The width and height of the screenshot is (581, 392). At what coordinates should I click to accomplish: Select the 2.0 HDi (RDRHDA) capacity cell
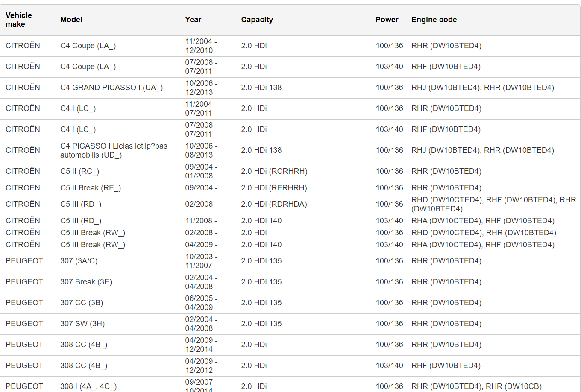274,204
